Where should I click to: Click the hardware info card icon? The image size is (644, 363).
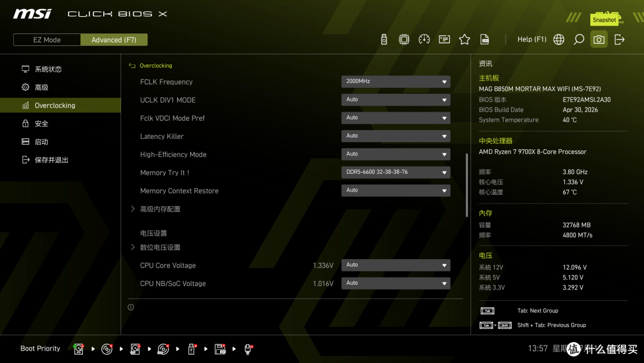click(444, 39)
